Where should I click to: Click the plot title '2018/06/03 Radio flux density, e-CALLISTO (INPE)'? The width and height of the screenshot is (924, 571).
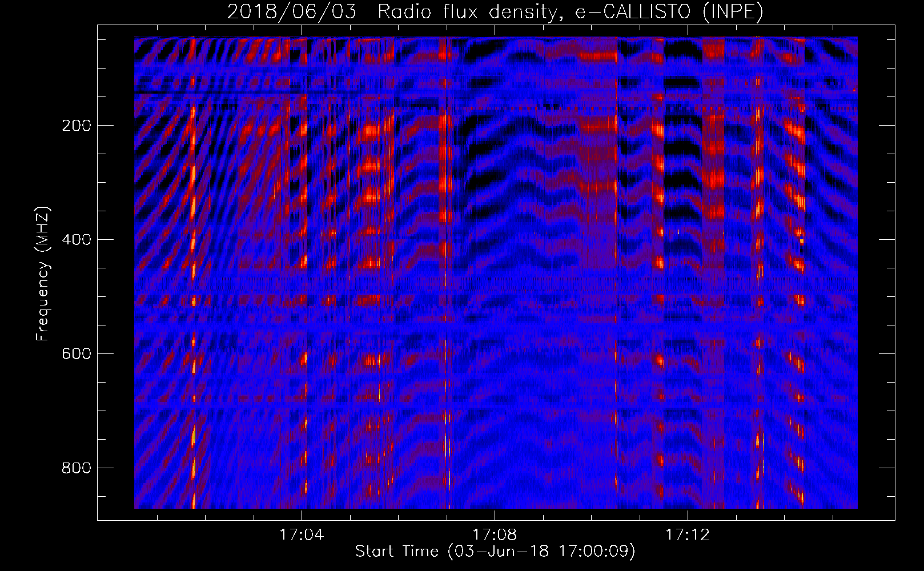[x=495, y=11]
